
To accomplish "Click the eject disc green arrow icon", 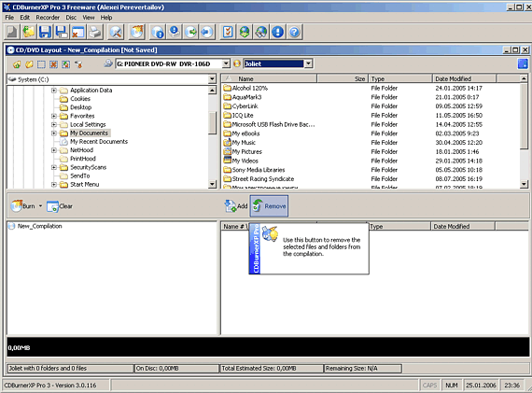I will (x=191, y=32).
